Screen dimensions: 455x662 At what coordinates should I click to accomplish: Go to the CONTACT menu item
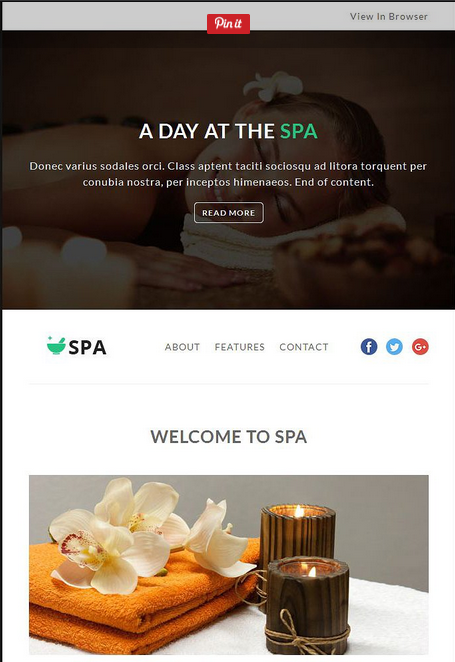coord(303,347)
